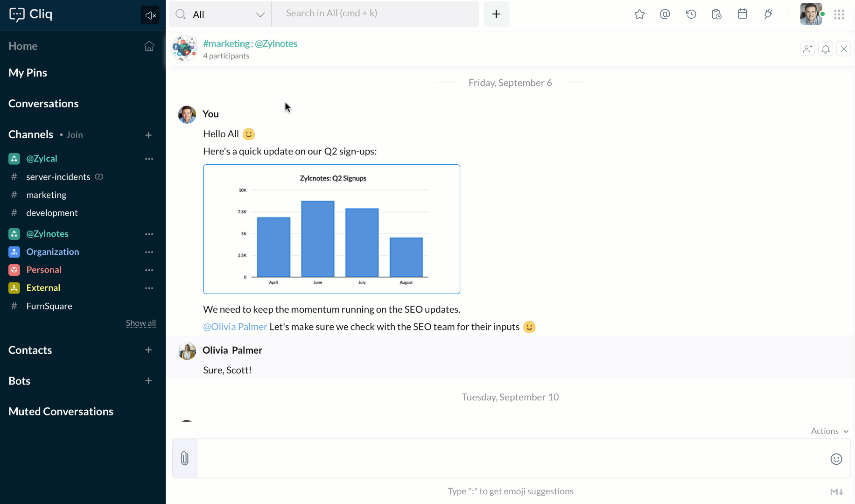Open more options for @Zylnotes
Viewport: 855px width, 504px height.
click(149, 234)
